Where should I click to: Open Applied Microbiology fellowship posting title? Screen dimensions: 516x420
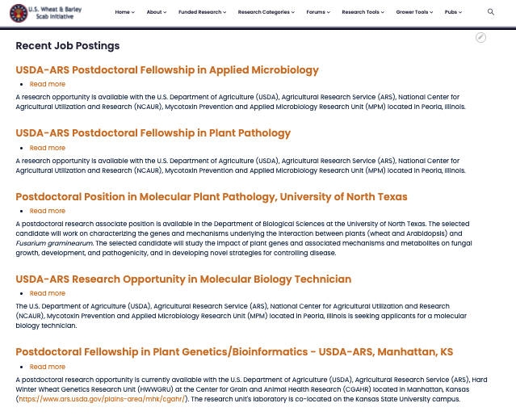click(167, 69)
